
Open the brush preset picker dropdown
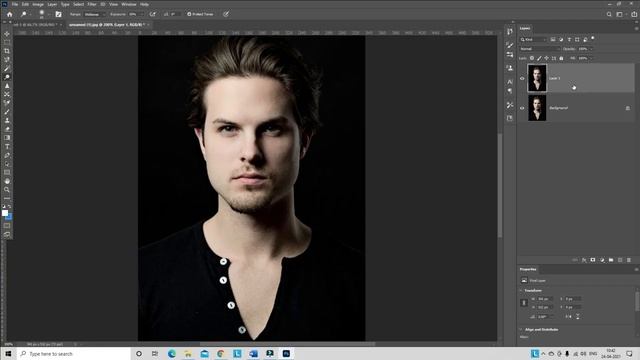coord(49,14)
